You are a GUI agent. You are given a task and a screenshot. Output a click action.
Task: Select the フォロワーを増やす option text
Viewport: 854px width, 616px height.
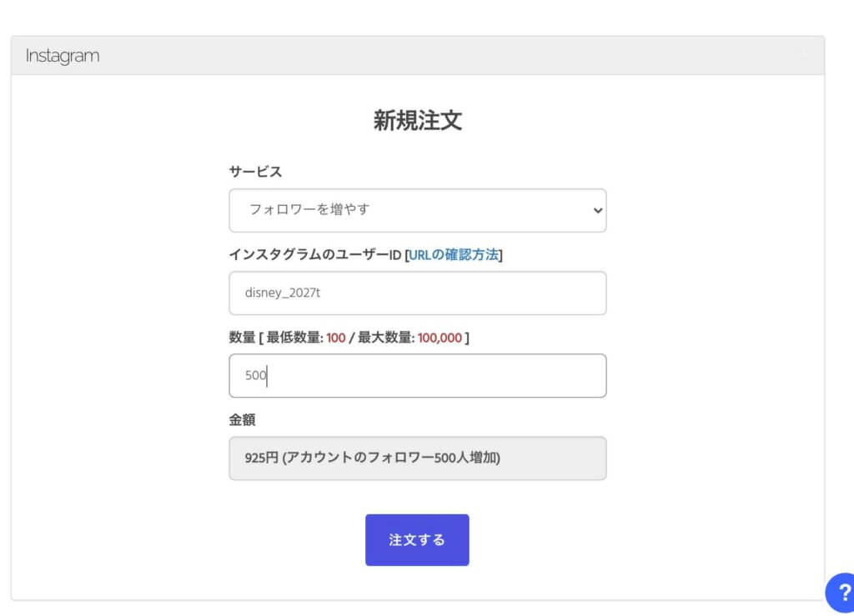point(309,210)
